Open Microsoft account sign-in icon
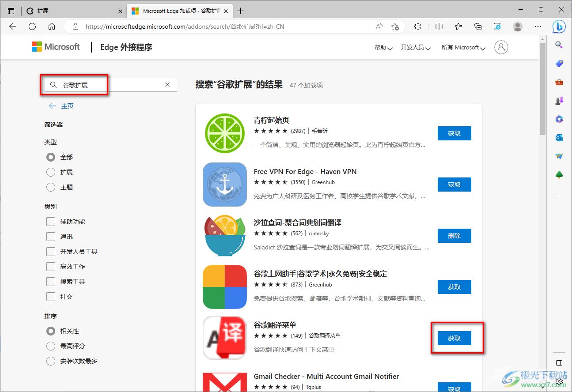This screenshot has width=572, height=392. click(x=501, y=47)
